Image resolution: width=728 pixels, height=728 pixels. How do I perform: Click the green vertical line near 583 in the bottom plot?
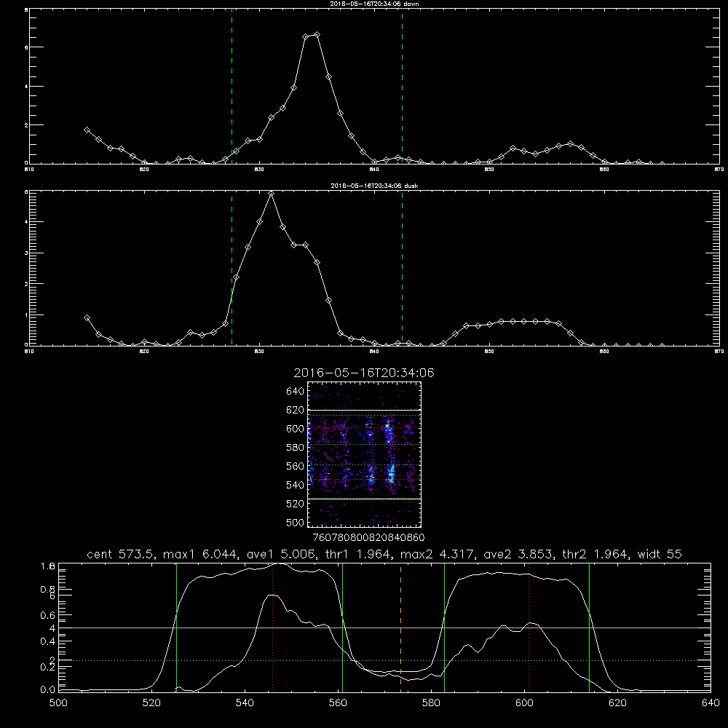pyautogui.click(x=444, y=628)
